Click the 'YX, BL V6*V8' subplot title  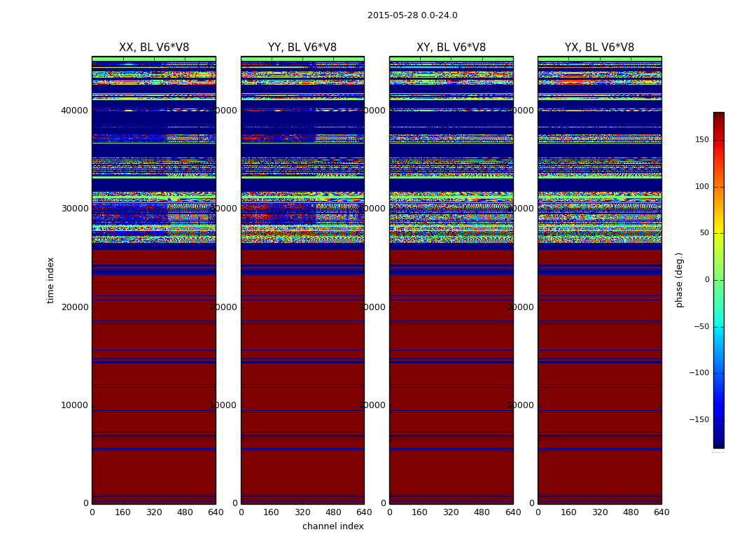click(599, 48)
